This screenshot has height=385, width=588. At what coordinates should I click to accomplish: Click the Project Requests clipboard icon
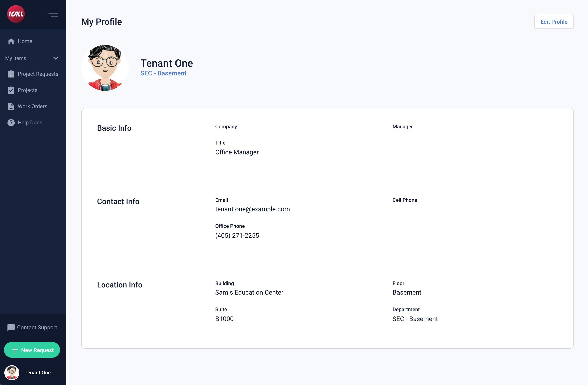[x=11, y=74]
